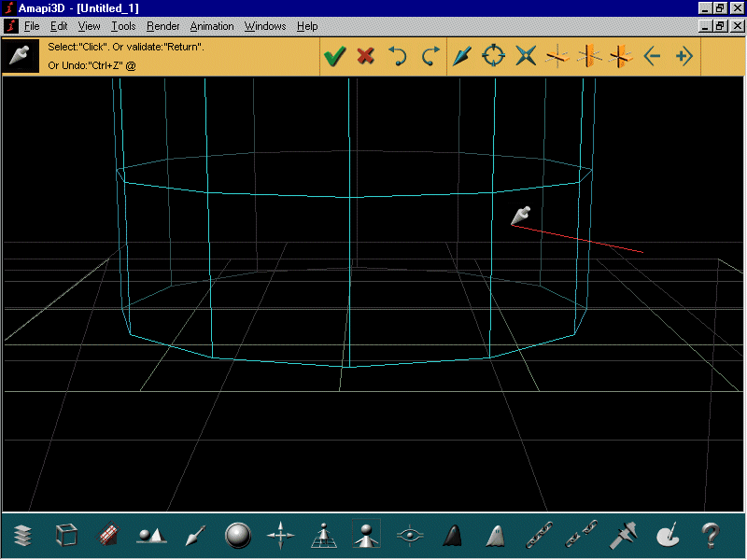Open the Tools menu
This screenshot has height=560, width=747.
123,26
